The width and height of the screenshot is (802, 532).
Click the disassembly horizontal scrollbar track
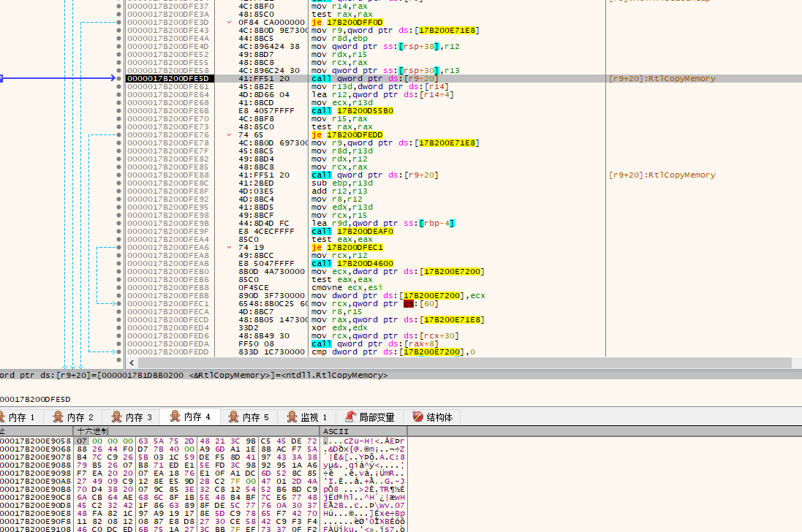pos(464,363)
